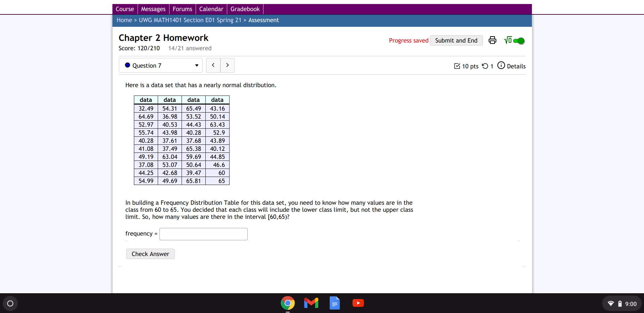Click the filled status dot beside Question 7
The image size is (644, 313).
coord(127,65)
